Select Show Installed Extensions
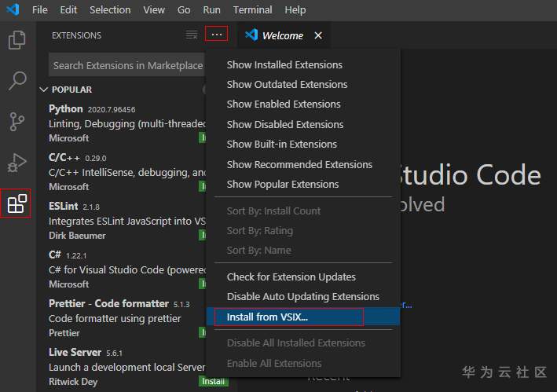This screenshot has width=557, height=392. click(x=284, y=64)
